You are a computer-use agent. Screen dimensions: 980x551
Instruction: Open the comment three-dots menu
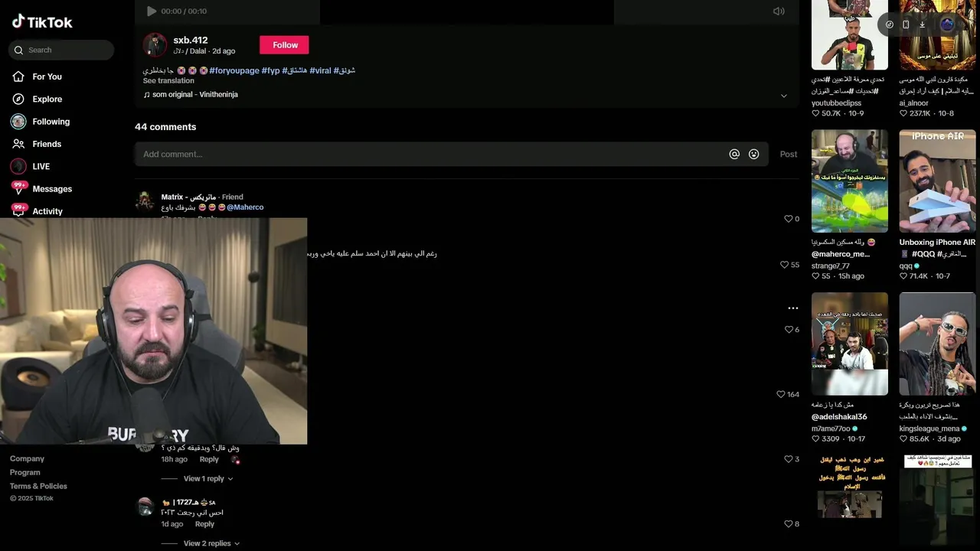(793, 308)
